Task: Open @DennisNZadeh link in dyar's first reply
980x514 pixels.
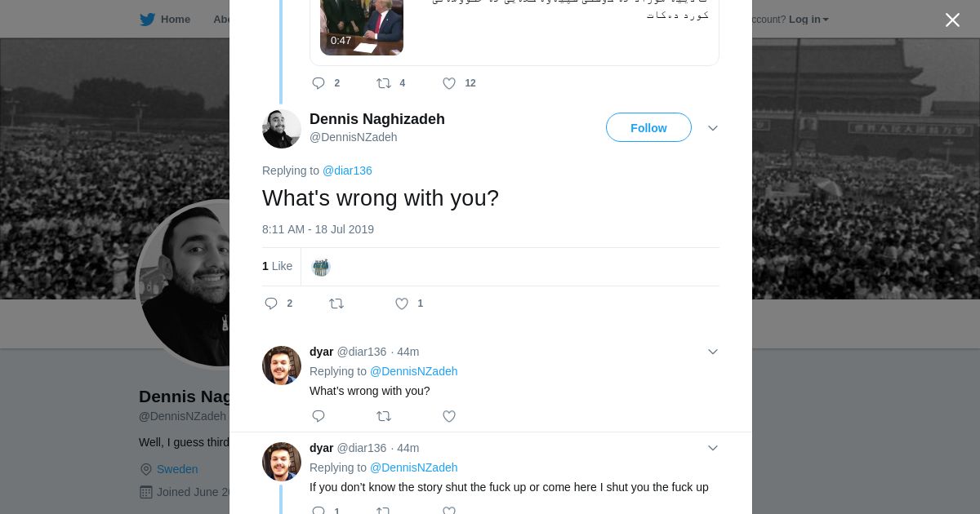Action: click(x=413, y=371)
